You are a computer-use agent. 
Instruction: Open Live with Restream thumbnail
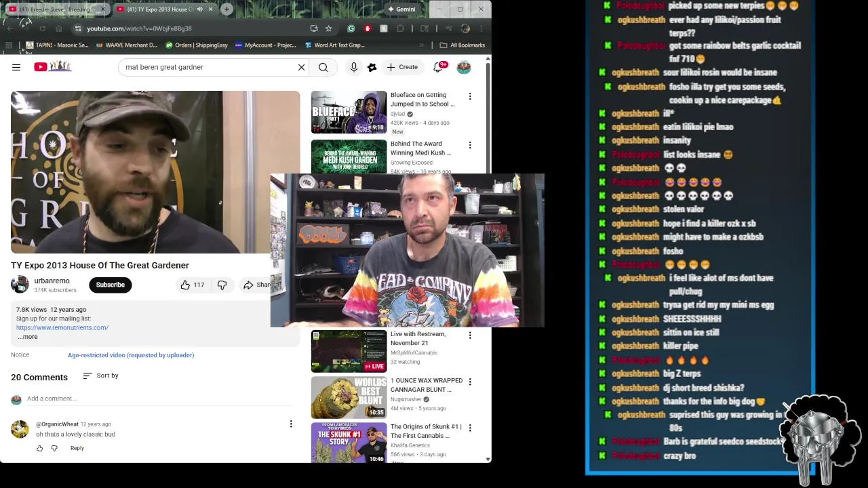(x=349, y=351)
